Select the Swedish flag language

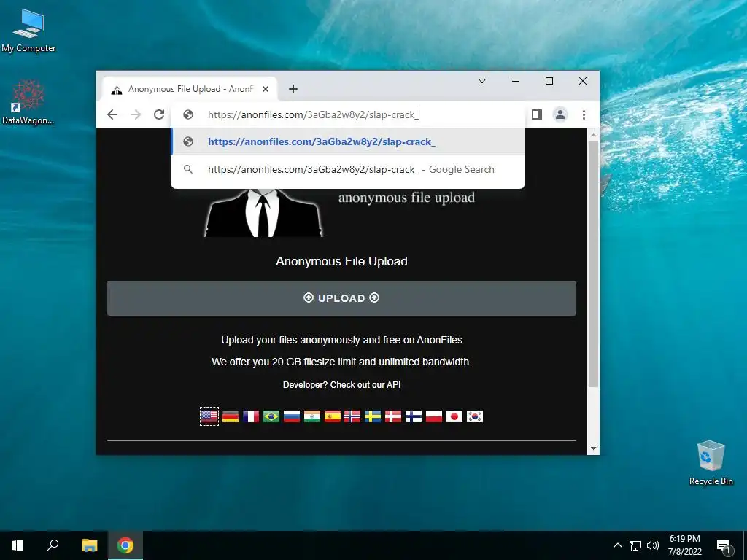pos(373,416)
